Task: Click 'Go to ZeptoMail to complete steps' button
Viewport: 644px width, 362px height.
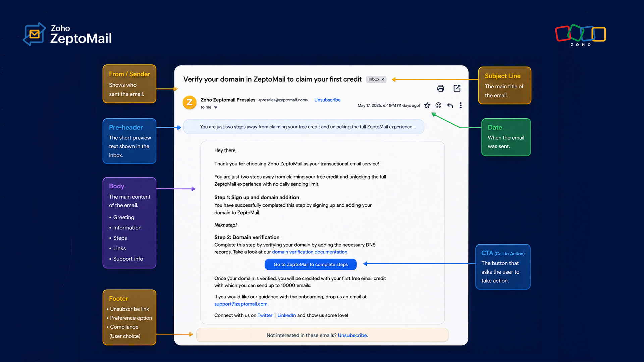Action: (311, 264)
